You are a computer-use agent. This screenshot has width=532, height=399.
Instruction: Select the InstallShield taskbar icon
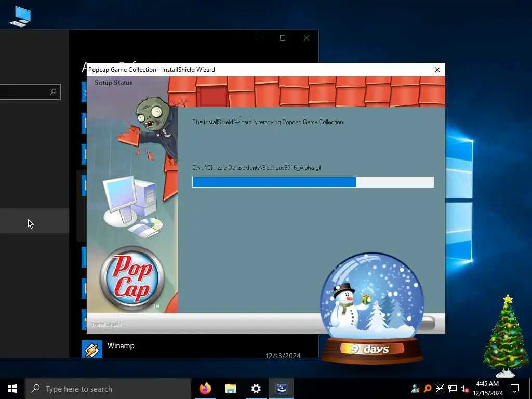281,389
